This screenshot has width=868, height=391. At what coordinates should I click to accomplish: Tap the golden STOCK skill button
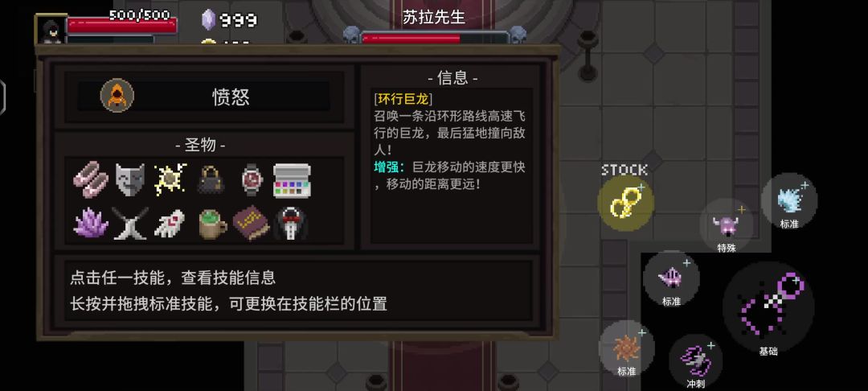(625, 204)
